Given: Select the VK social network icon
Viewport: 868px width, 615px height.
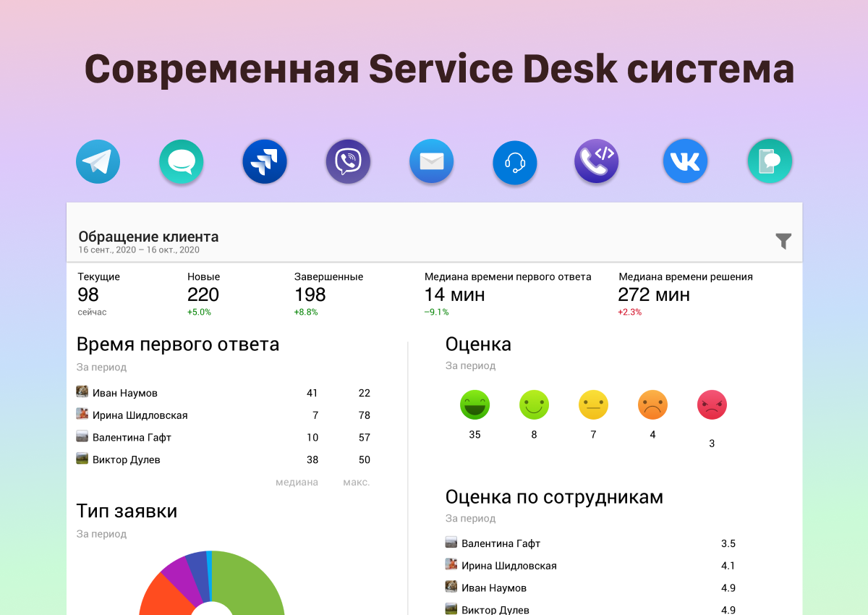Looking at the screenshot, I should click(x=685, y=161).
